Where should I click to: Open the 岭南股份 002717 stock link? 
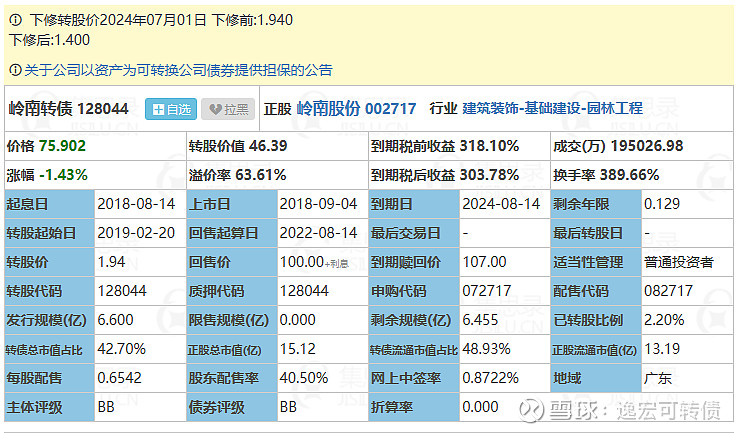[356, 109]
